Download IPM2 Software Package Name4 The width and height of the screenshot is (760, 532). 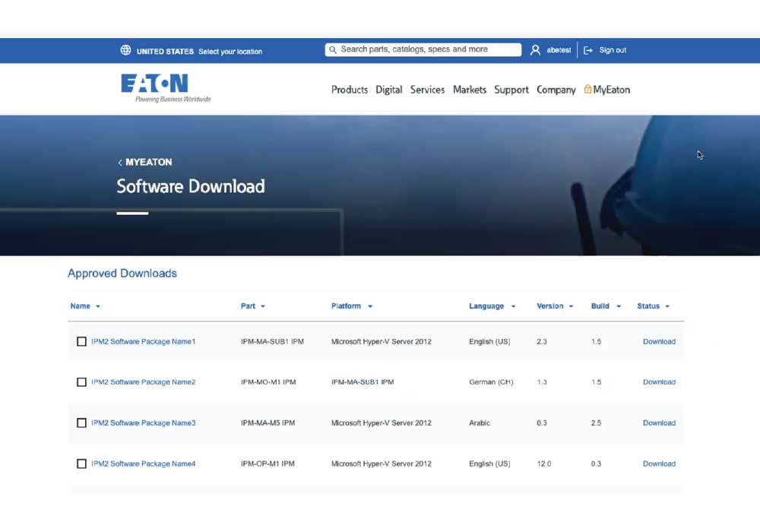point(659,464)
